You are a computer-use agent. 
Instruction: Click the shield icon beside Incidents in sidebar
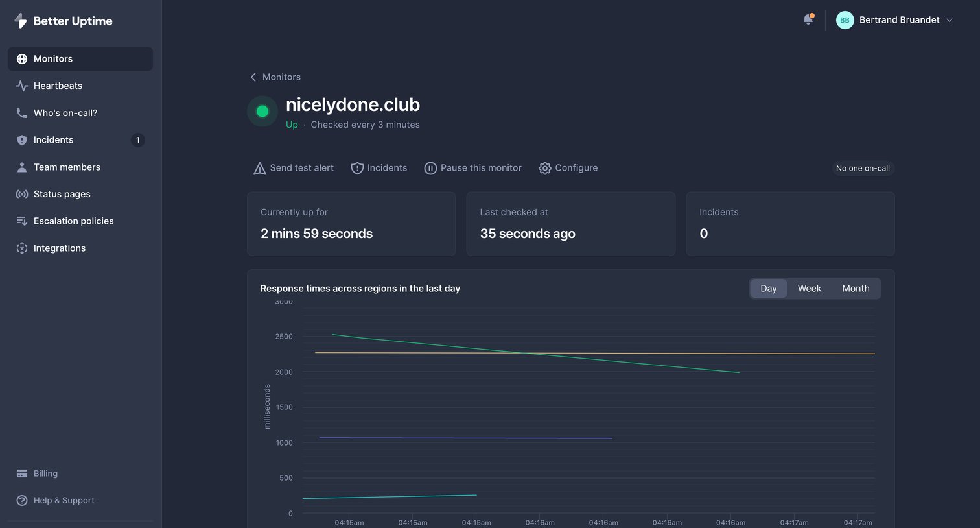point(22,140)
